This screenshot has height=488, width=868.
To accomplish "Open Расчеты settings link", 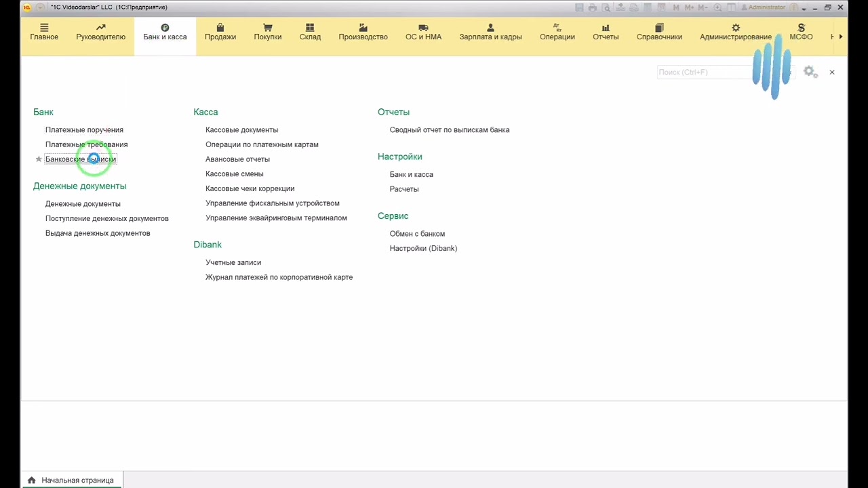I will pyautogui.click(x=404, y=189).
